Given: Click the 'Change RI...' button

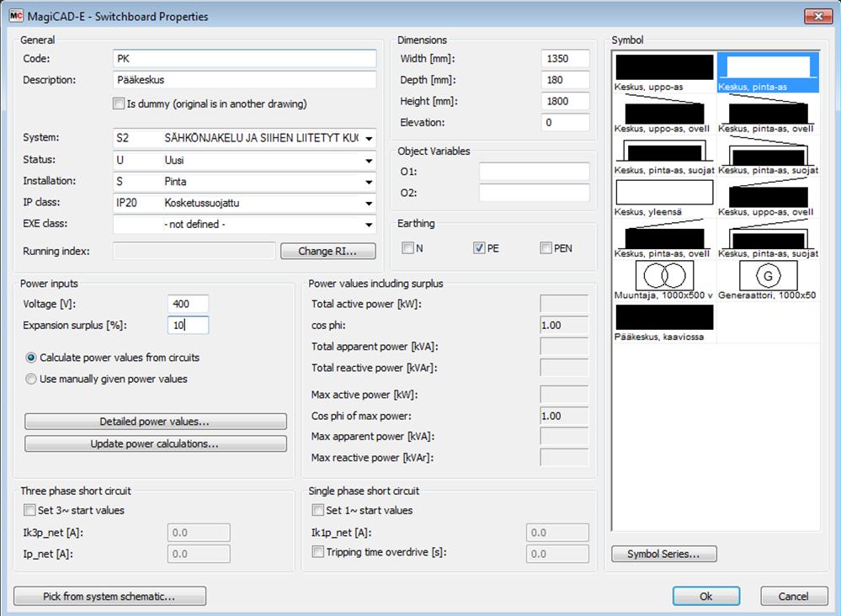Looking at the screenshot, I should [x=327, y=251].
